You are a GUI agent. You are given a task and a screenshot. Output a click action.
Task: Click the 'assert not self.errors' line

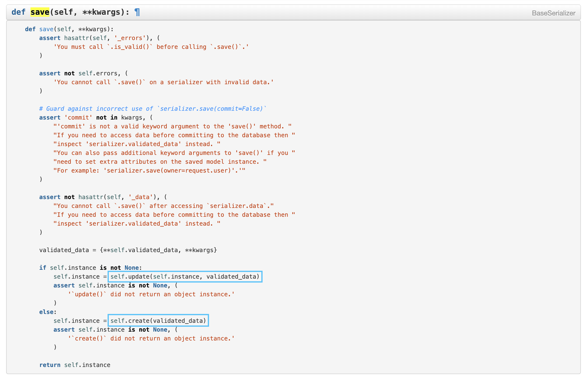pos(83,73)
